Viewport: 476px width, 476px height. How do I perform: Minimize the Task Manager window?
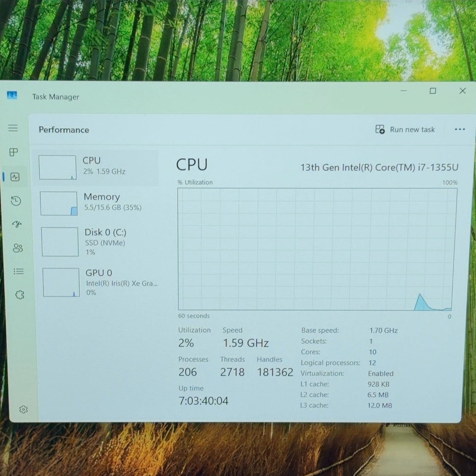click(403, 91)
